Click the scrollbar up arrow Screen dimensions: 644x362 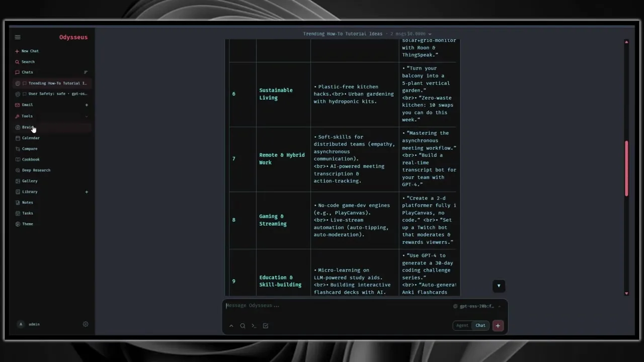tap(626, 42)
